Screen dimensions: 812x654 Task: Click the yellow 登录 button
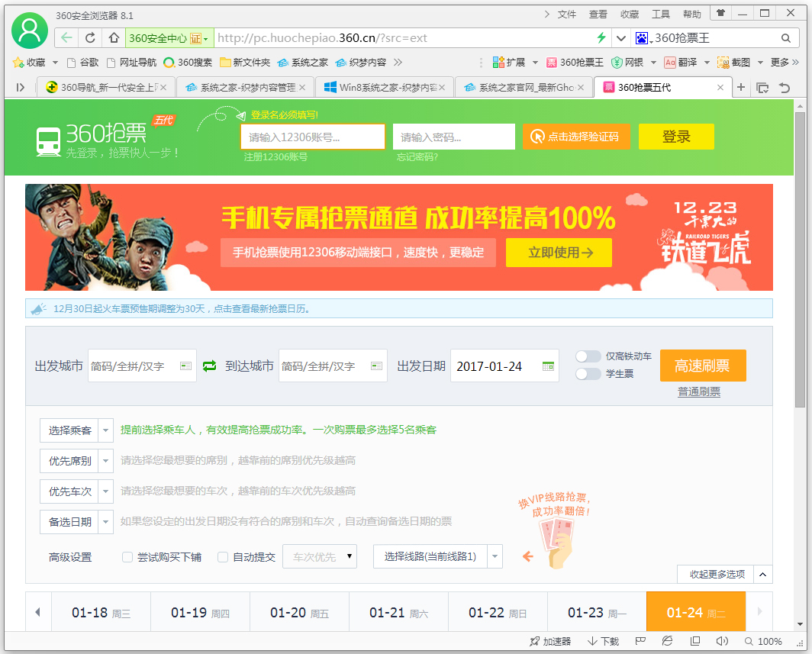click(x=676, y=137)
